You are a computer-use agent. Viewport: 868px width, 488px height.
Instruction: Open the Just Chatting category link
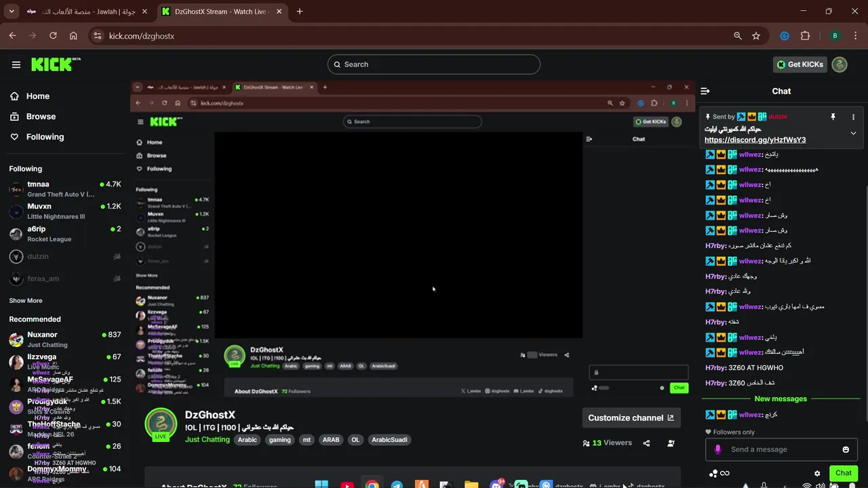(208, 440)
